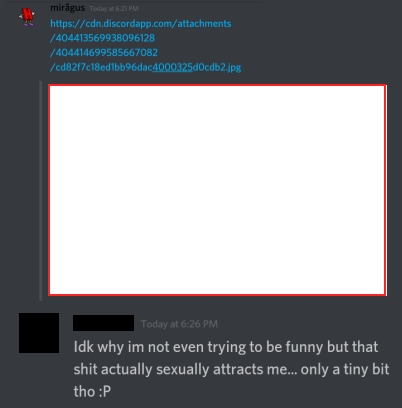The height and width of the screenshot is (408, 402).
Task: Open the white embedded image preview
Action: 218,190
